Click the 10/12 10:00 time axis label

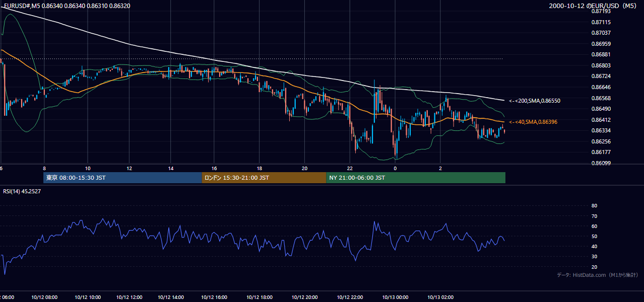88,297
